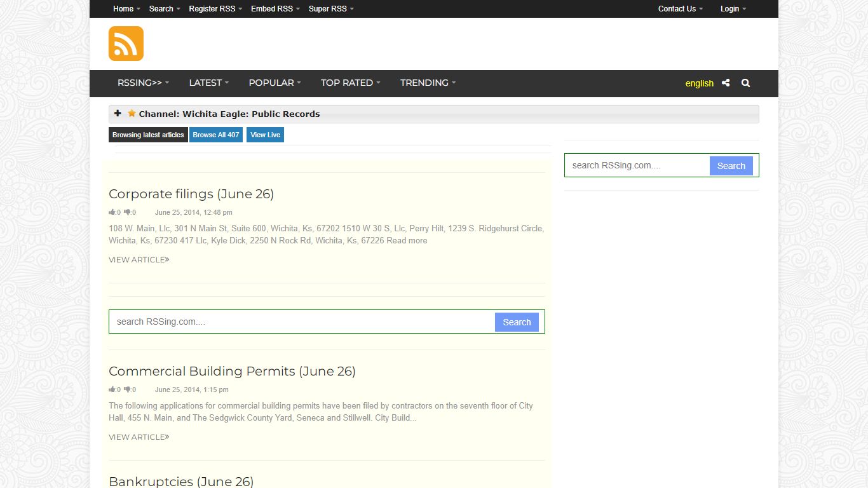
Task: Click the Browse All 407 button
Action: pyautogui.click(x=216, y=135)
